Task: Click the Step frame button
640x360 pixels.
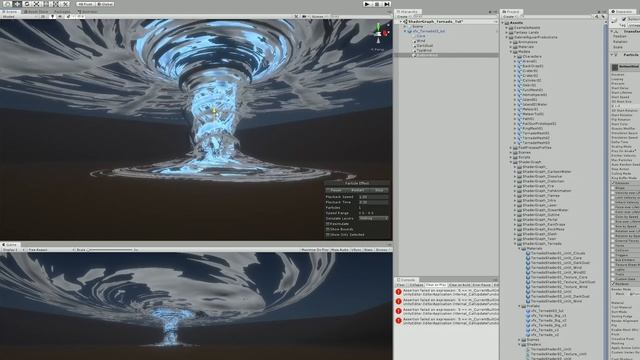Action: tap(387, 4)
